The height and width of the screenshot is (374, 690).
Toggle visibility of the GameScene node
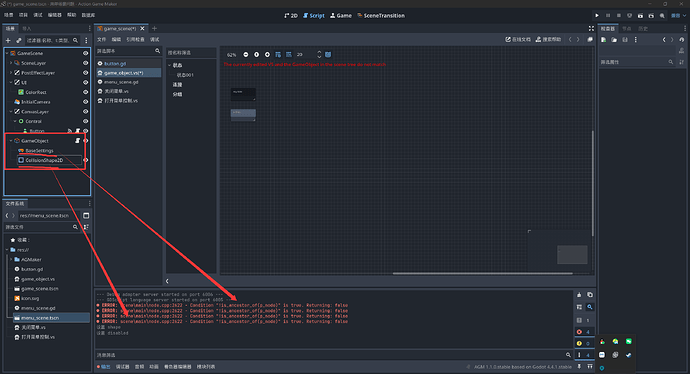85,53
